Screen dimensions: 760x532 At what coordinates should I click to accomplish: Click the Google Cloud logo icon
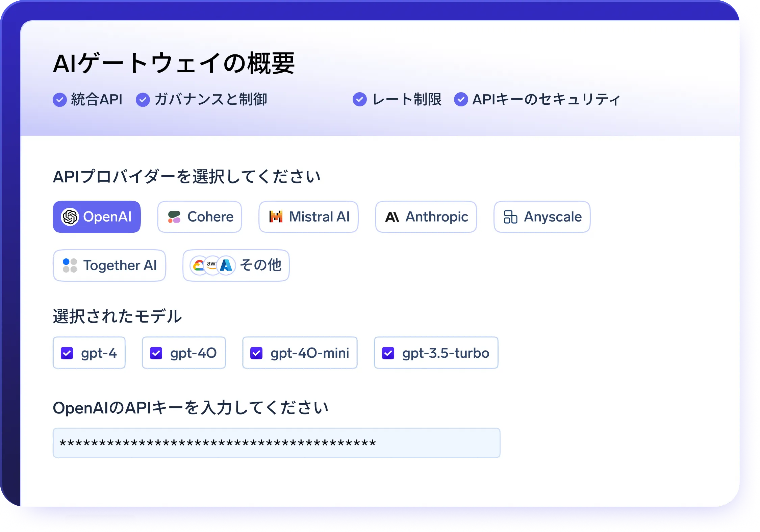click(x=198, y=265)
